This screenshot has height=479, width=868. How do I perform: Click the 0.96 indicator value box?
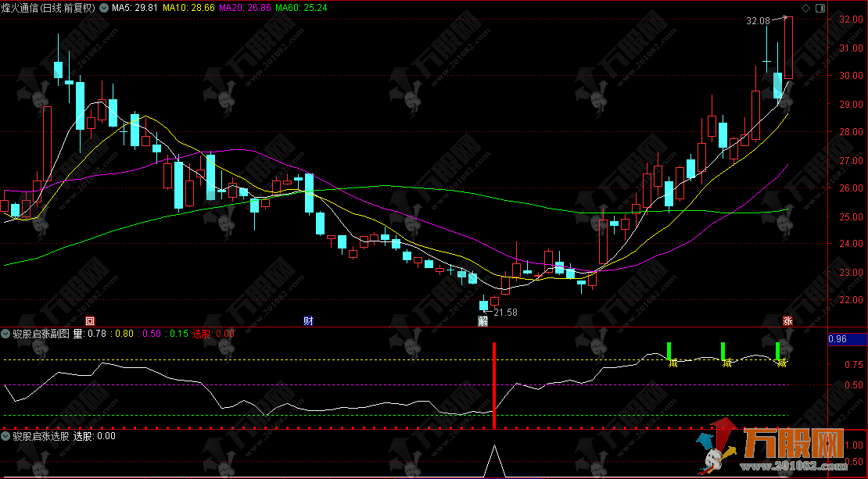pyautogui.click(x=838, y=339)
